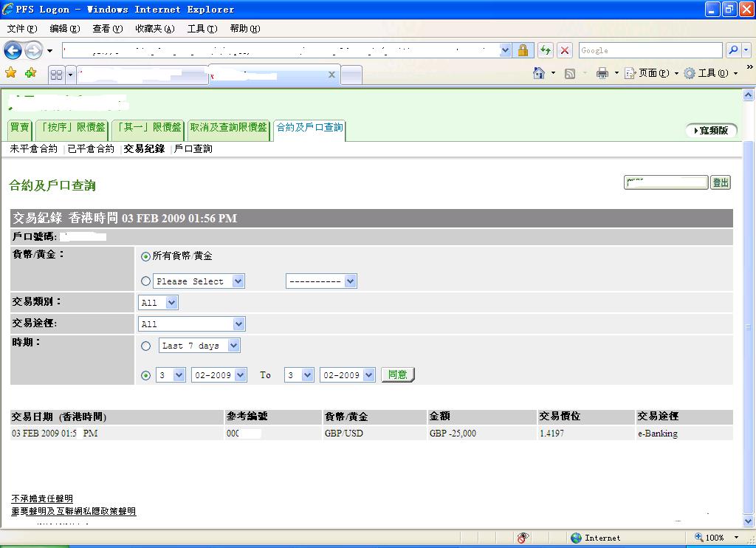Click the security padlock icon
Image resolution: width=756 pixels, height=548 pixels.
523,50
